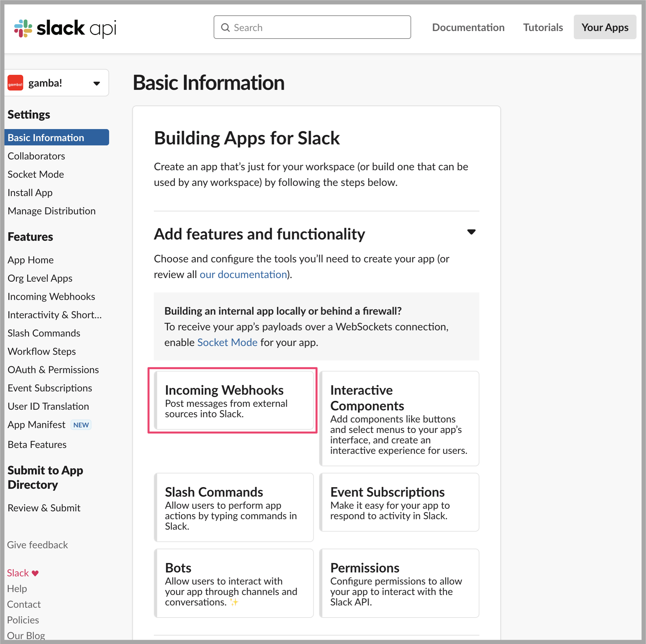The width and height of the screenshot is (646, 644).
Task: Open the Event Subscriptions feature card
Action: (x=399, y=502)
